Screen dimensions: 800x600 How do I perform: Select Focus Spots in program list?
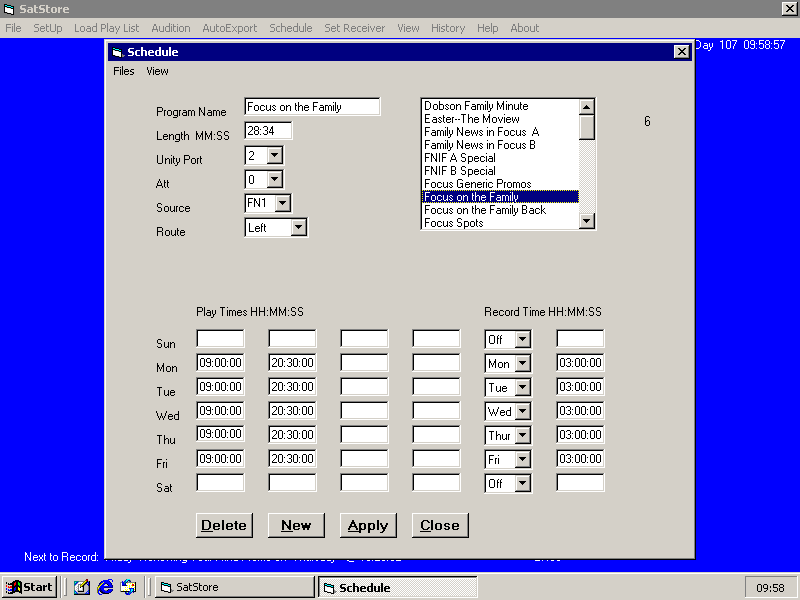(500, 223)
